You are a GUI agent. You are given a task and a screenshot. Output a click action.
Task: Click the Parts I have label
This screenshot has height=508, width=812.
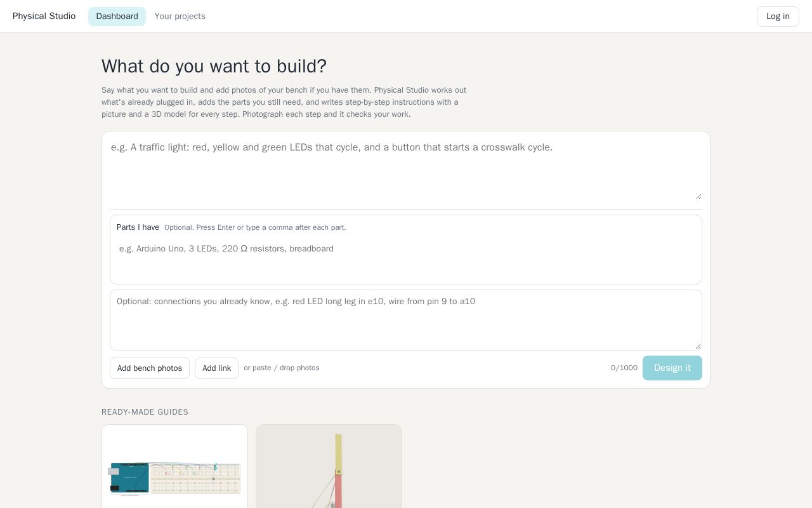coord(138,227)
